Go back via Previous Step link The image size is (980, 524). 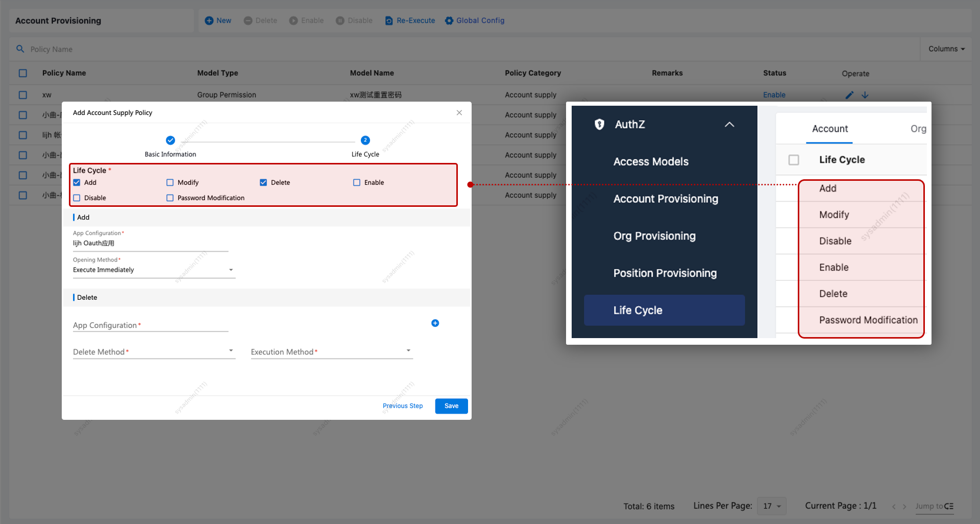coord(403,406)
